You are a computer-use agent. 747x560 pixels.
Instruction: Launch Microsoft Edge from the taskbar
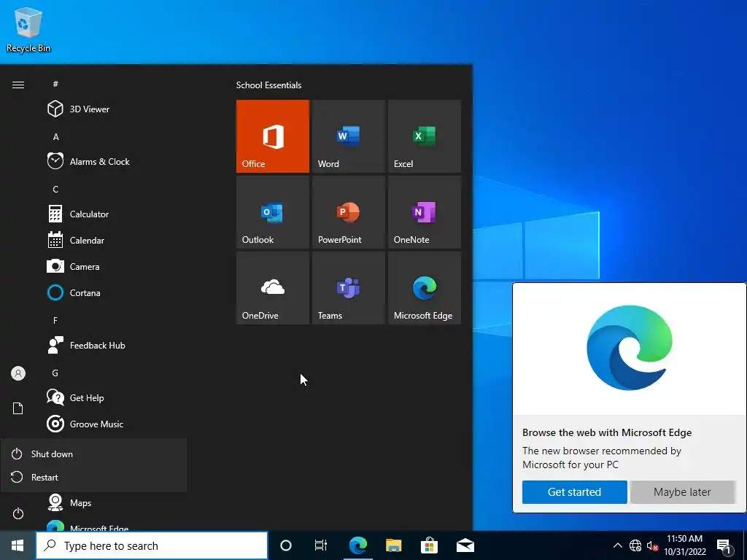[x=358, y=545]
